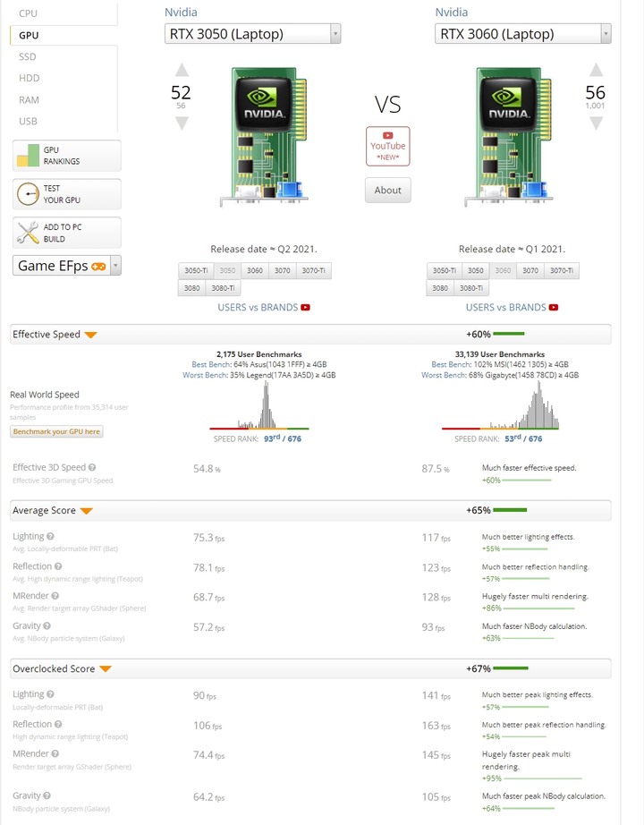
Task: Click the RTX 3060 Nvidia card image
Action: coord(508,137)
